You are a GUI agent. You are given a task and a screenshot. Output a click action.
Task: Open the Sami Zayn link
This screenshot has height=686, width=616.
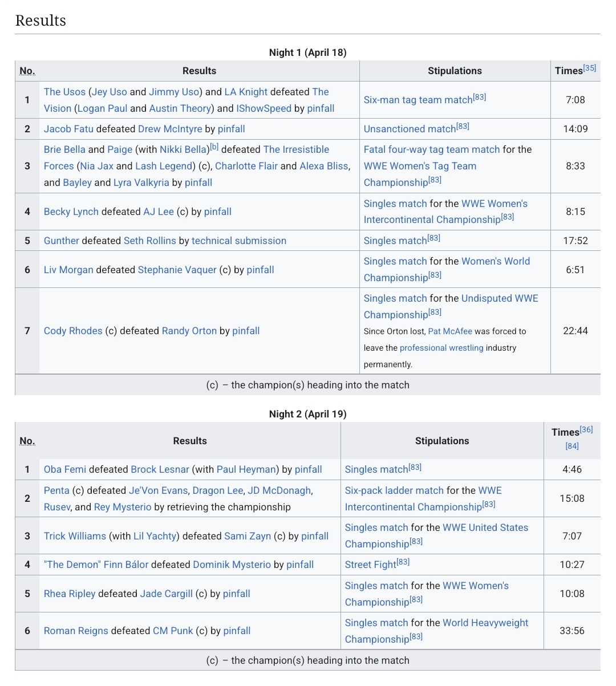point(248,536)
